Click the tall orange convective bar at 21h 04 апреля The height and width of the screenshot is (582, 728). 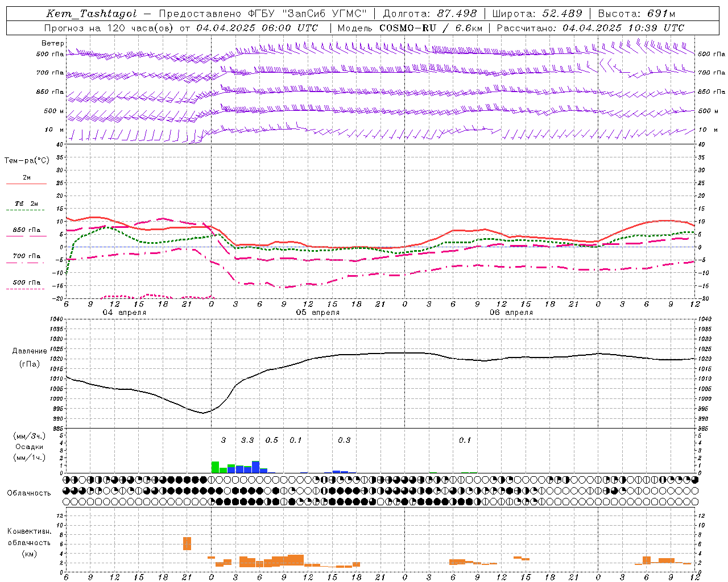(187, 543)
